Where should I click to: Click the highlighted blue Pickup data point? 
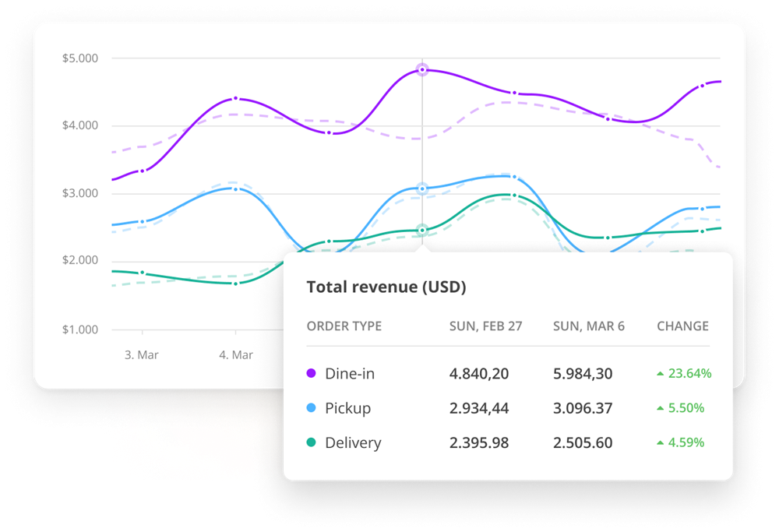422,188
